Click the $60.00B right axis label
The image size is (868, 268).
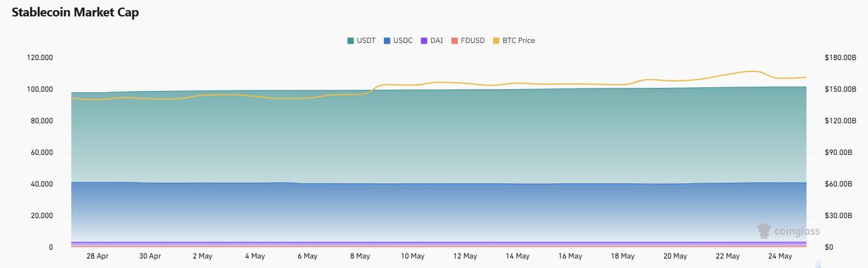(838, 185)
